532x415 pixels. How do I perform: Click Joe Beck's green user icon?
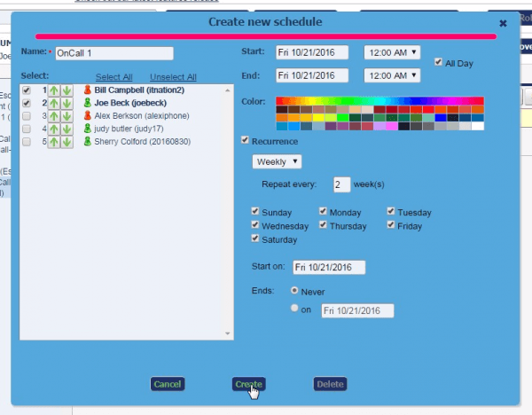[x=88, y=103]
